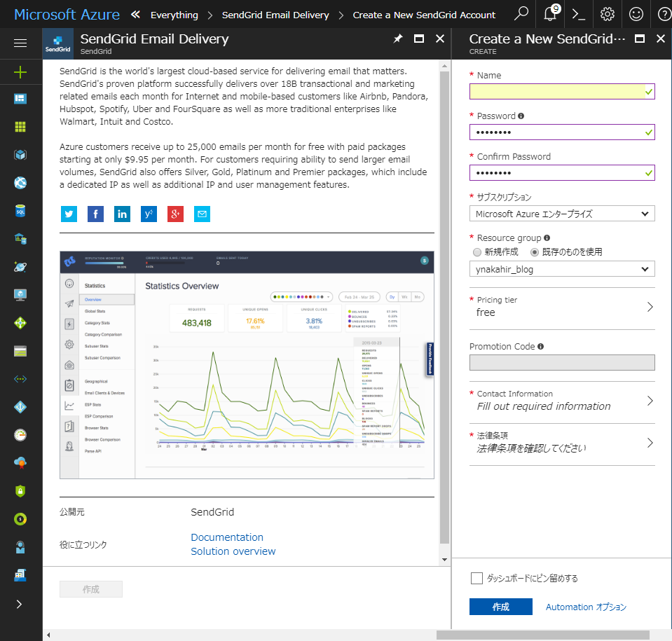This screenshot has width=672, height=641.
Task: Open Monitor gauge icon in sidebar
Action: [20, 435]
